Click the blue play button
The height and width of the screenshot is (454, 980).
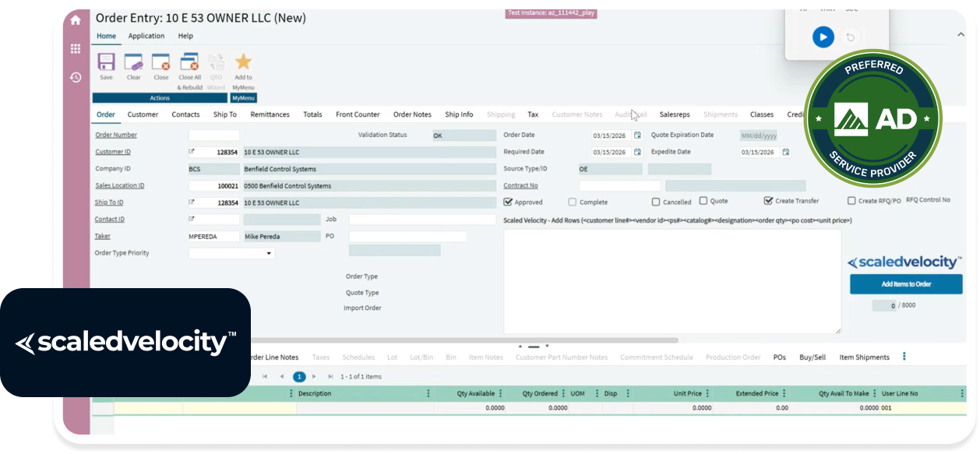coord(823,37)
